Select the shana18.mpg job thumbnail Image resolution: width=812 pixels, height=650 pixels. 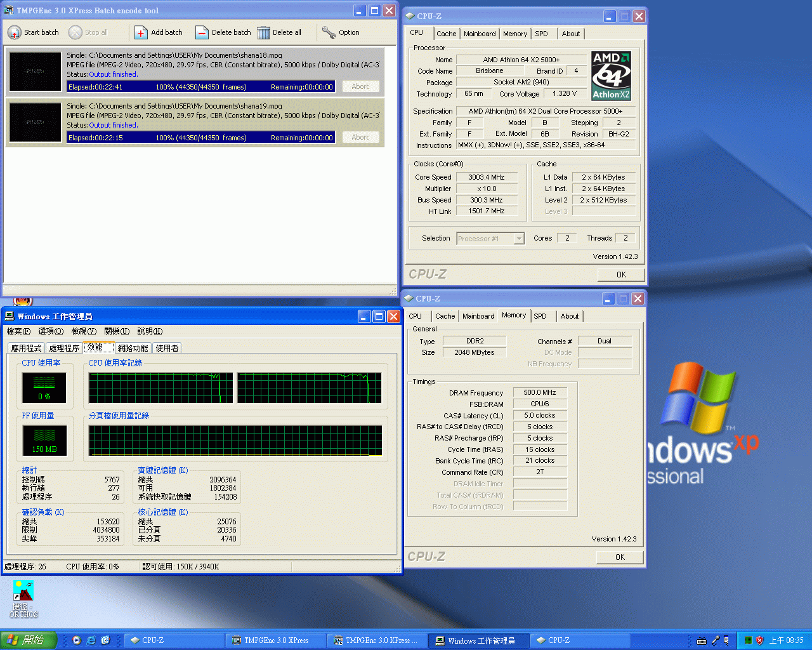(36, 71)
